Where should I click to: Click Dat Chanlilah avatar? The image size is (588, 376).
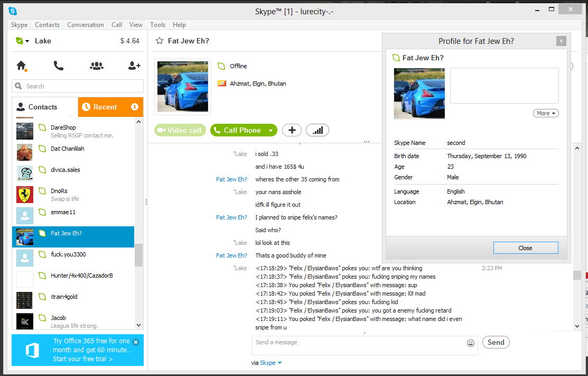coord(25,152)
